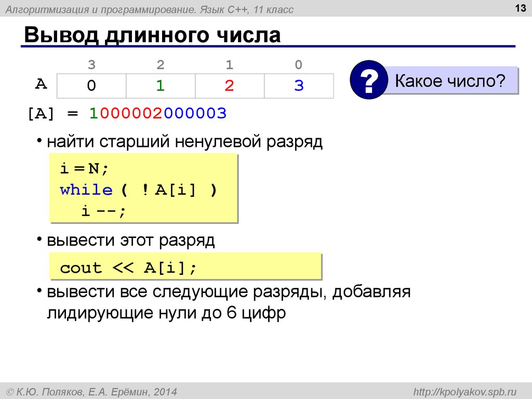Image resolution: width=532 pixels, height=399 pixels.
Task: Select array cell containing green 1
Action: (x=161, y=86)
